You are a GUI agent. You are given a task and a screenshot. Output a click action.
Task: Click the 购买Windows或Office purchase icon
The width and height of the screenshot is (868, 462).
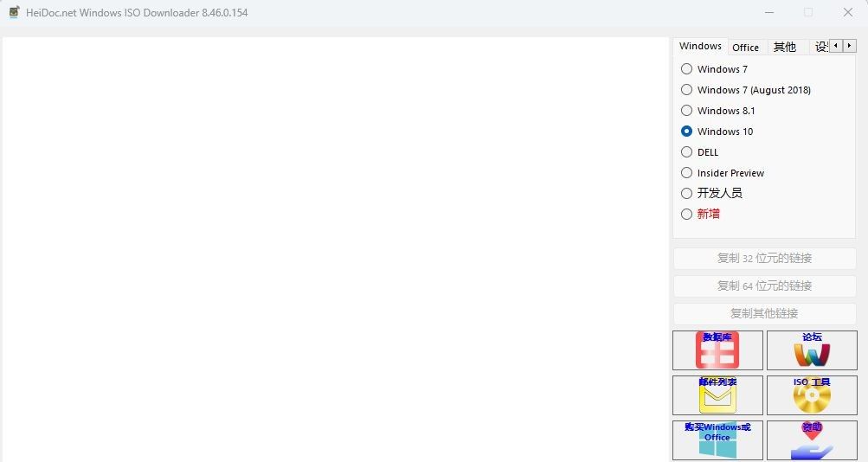717,440
